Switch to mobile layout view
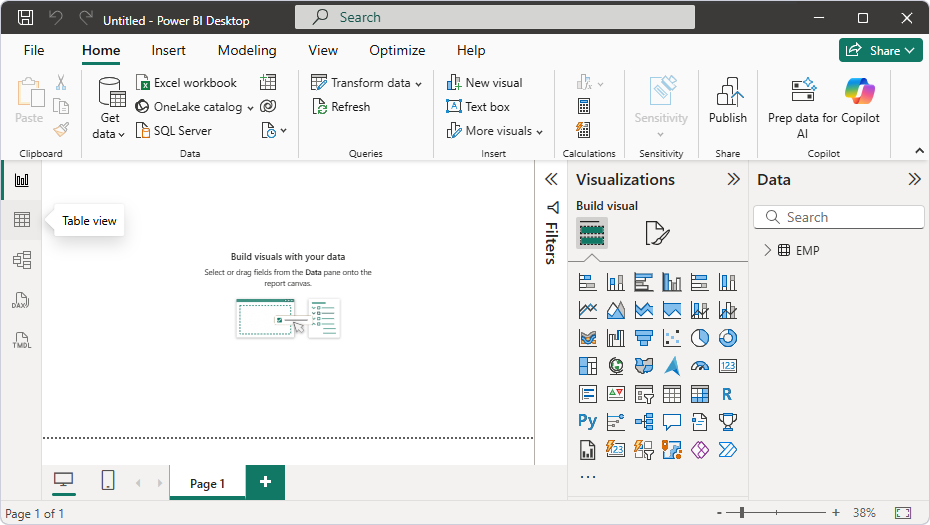 [x=108, y=482]
